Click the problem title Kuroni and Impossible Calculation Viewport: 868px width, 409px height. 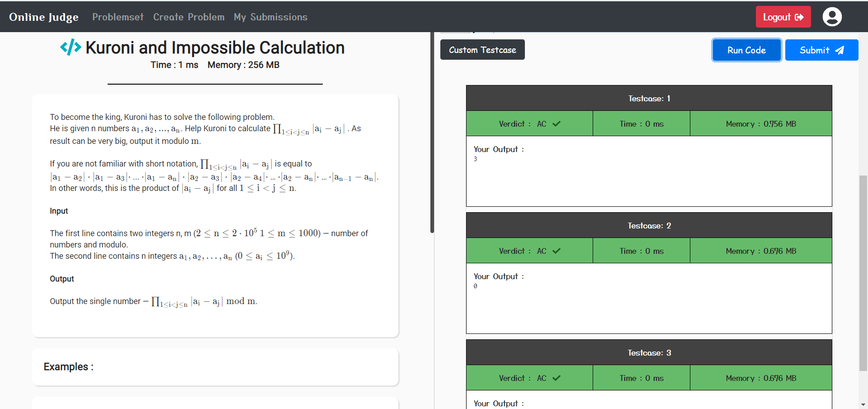215,48
